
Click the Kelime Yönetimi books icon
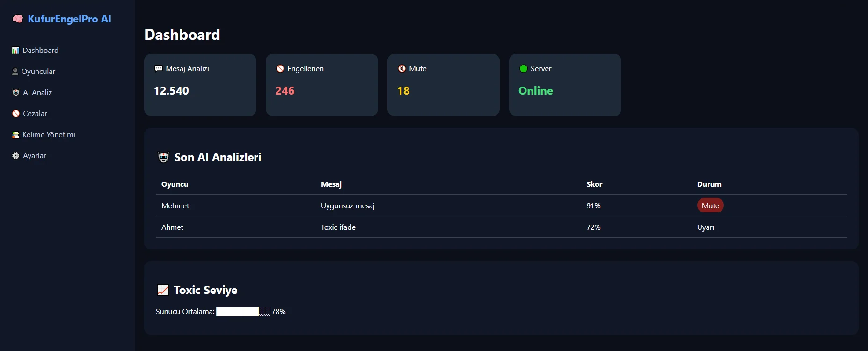15,135
